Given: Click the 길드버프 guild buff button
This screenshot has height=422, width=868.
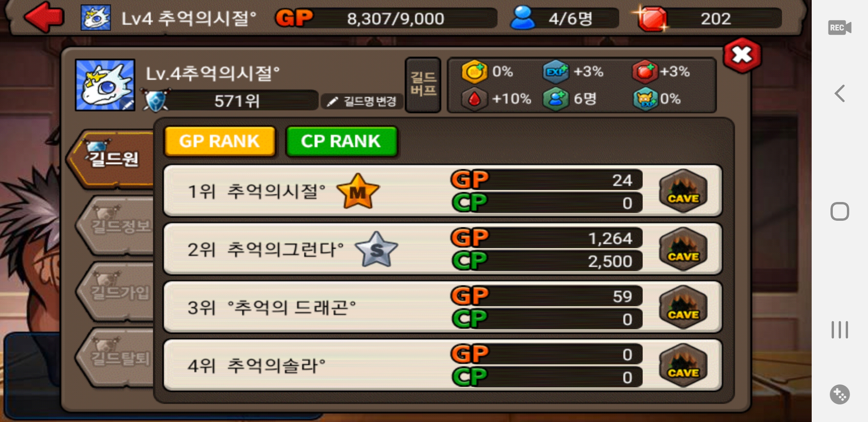Looking at the screenshot, I should point(423,85).
